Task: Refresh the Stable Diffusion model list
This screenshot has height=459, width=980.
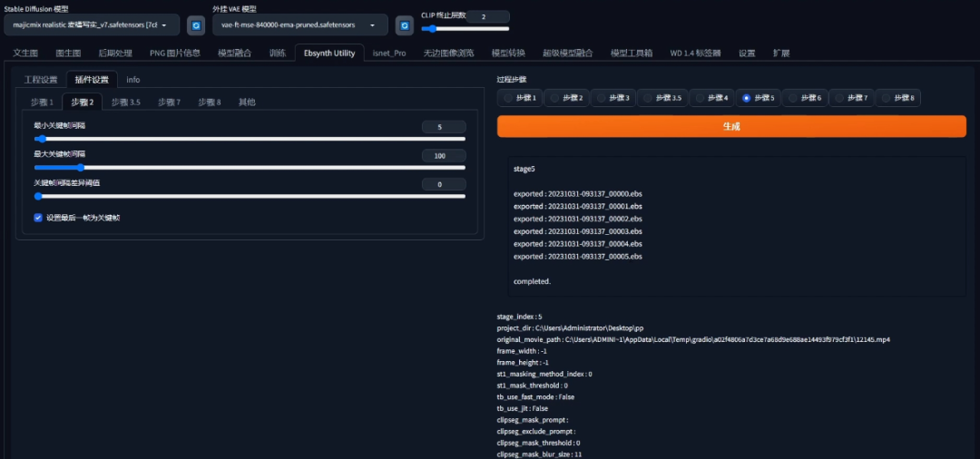Action: 196,25
